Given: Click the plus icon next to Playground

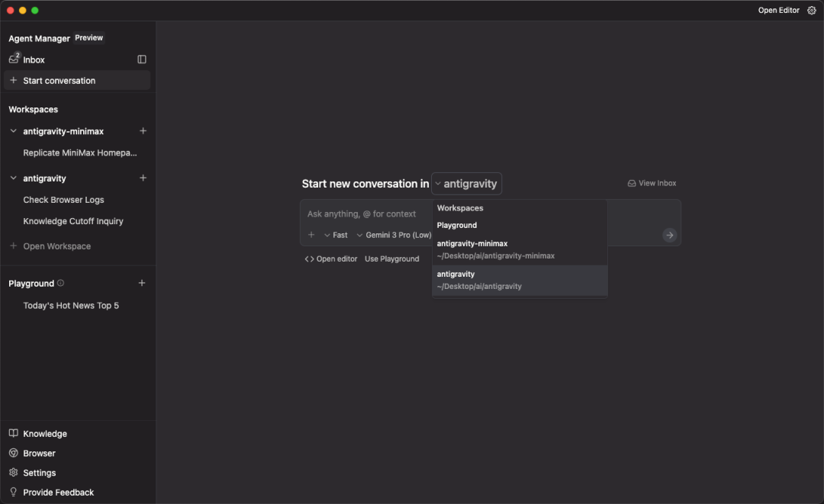Looking at the screenshot, I should 142,283.
